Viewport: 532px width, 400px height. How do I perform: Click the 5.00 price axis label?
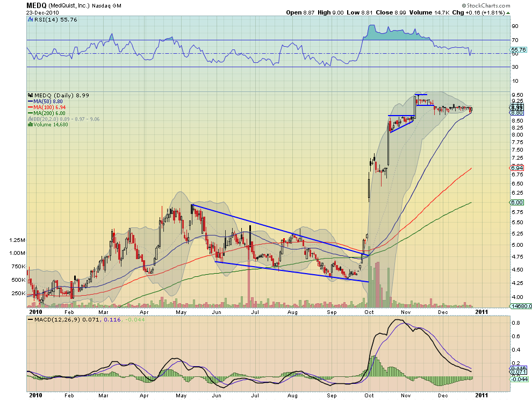[x=517, y=245]
